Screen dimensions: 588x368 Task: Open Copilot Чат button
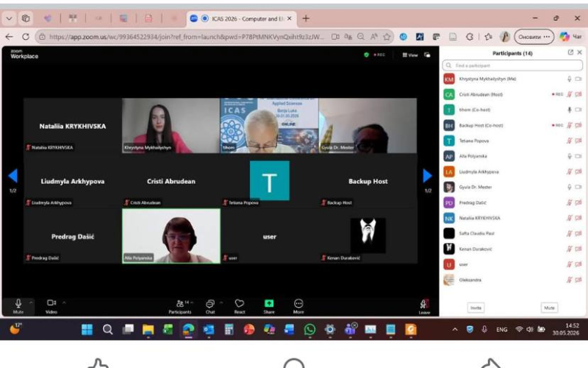click(571, 37)
